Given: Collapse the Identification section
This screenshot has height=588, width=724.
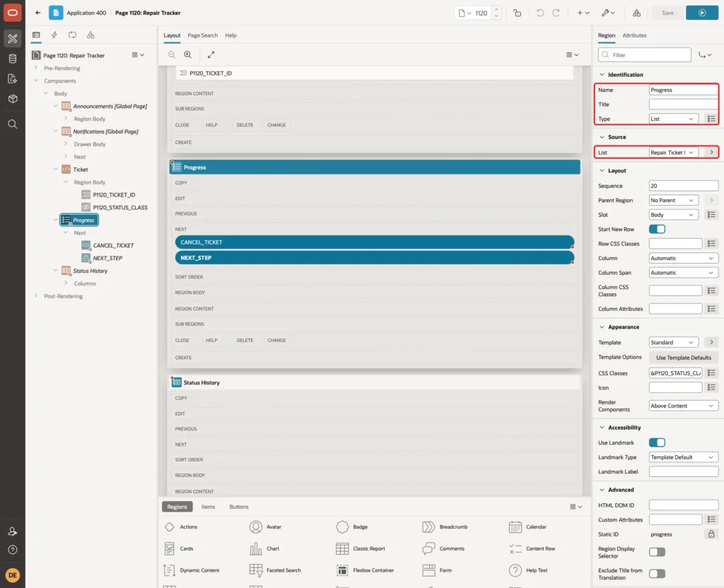Looking at the screenshot, I should coord(602,75).
